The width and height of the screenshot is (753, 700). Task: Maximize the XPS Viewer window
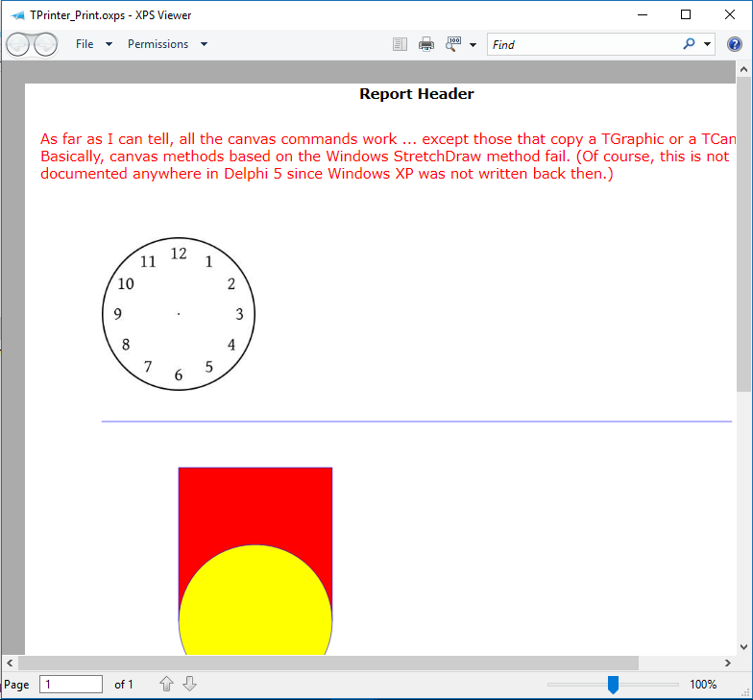point(686,15)
